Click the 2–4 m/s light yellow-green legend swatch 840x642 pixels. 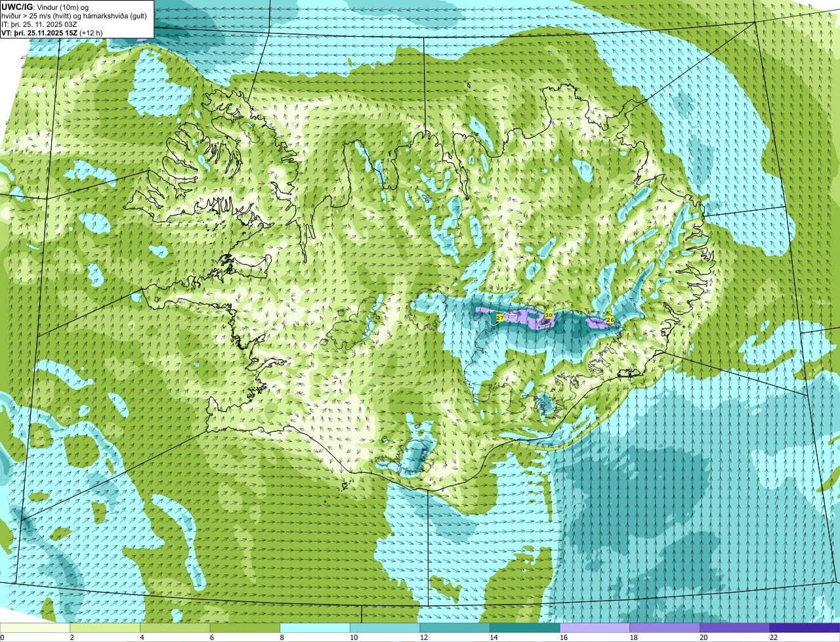105,628
